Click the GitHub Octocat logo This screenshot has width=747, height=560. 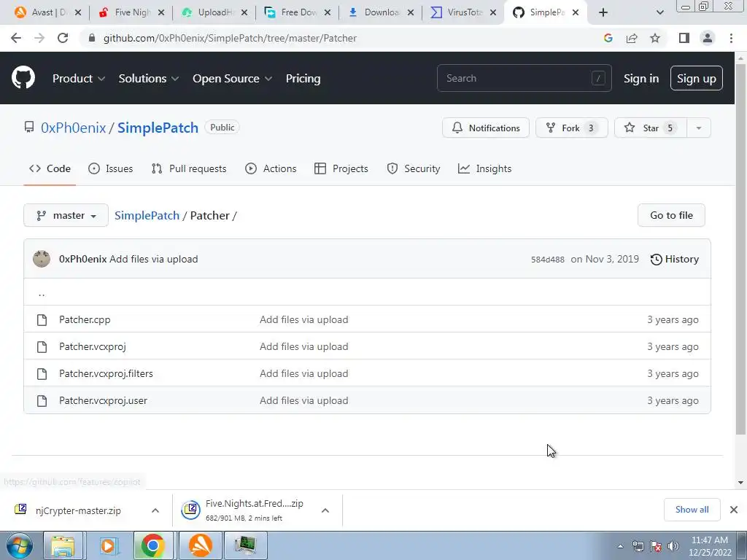(x=23, y=77)
